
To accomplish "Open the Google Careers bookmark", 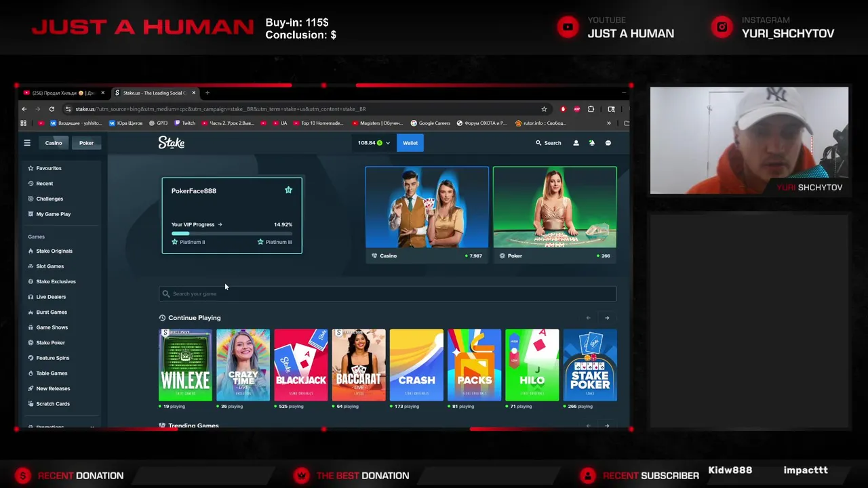I will tap(431, 123).
